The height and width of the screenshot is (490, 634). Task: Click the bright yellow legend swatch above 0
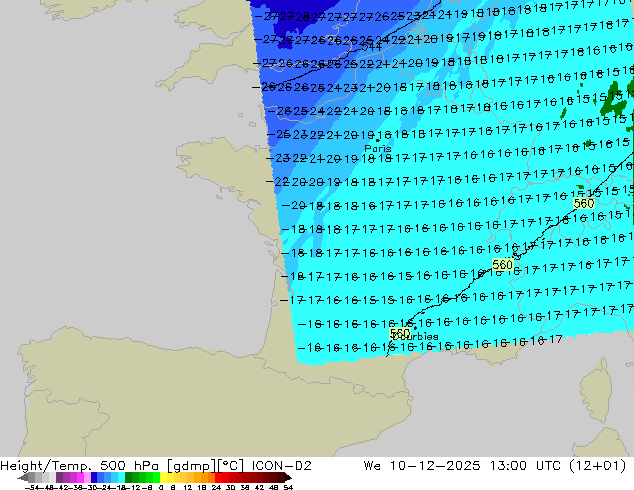(x=163, y=477)
